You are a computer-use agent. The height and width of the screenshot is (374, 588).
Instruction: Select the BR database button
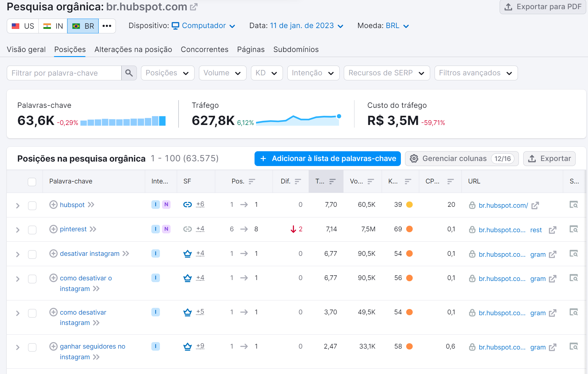click(83, 26)
